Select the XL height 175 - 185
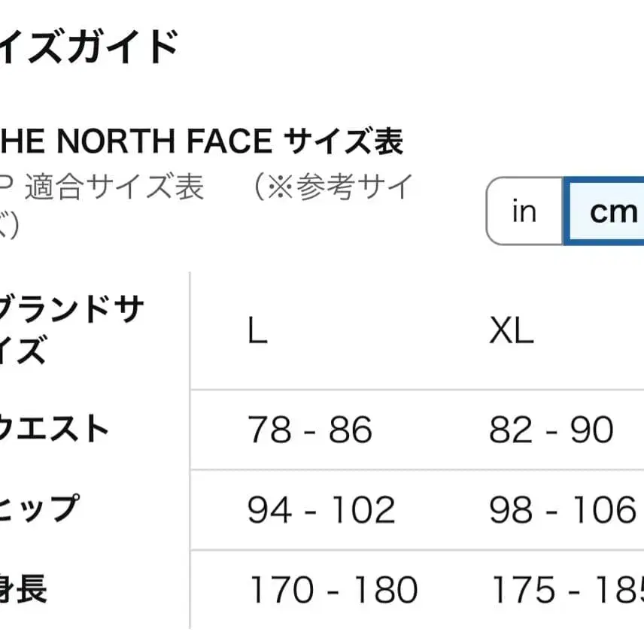 pyautogui.click(x=576, y=591)
